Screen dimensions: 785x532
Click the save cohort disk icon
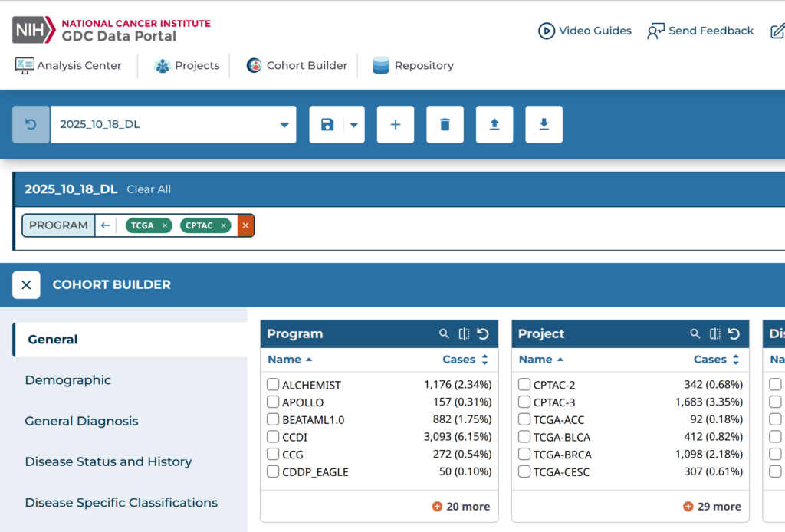[x=327, y=124]
